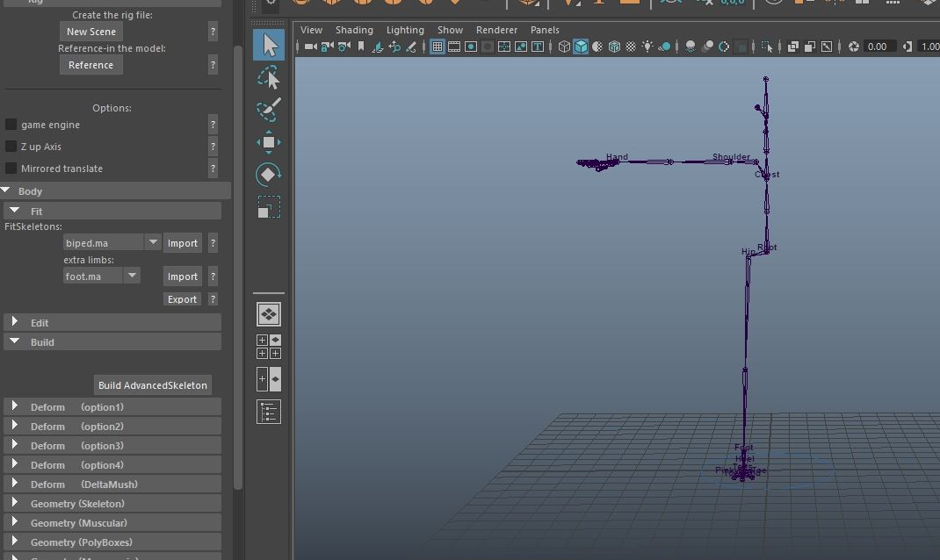Collapse the Fit section
Image resolution: width=940 pixels, height=560 pixels.
click(15, 211)
